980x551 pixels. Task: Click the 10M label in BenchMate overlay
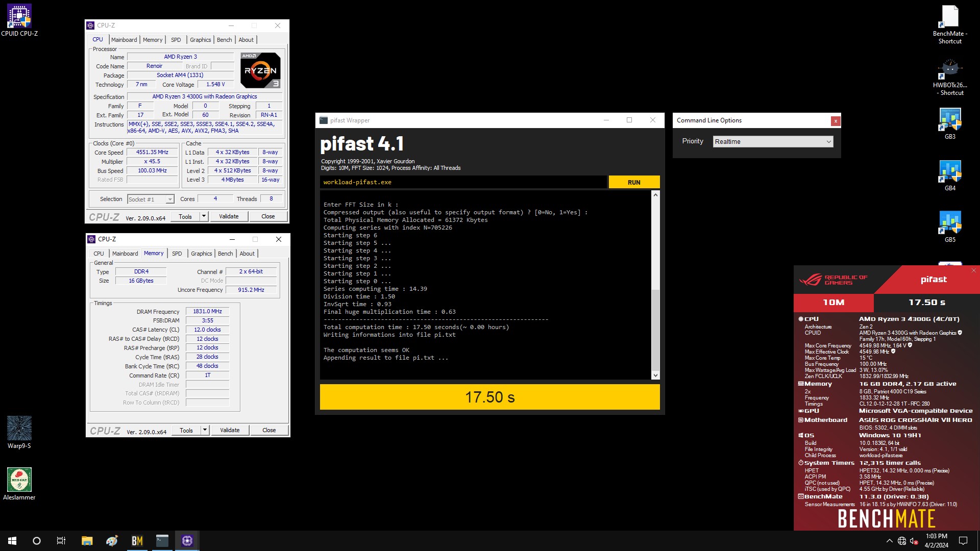tap(834, 303)
